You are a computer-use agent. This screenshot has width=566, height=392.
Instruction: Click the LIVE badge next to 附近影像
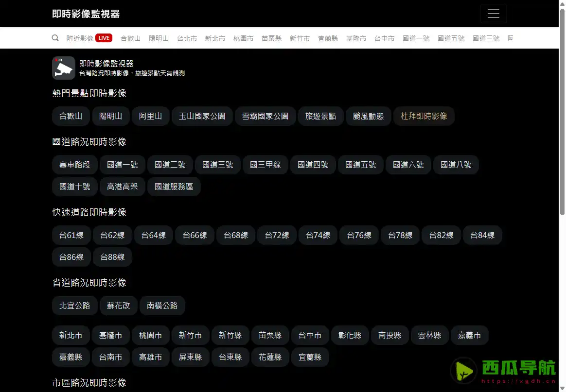point(105,37)
